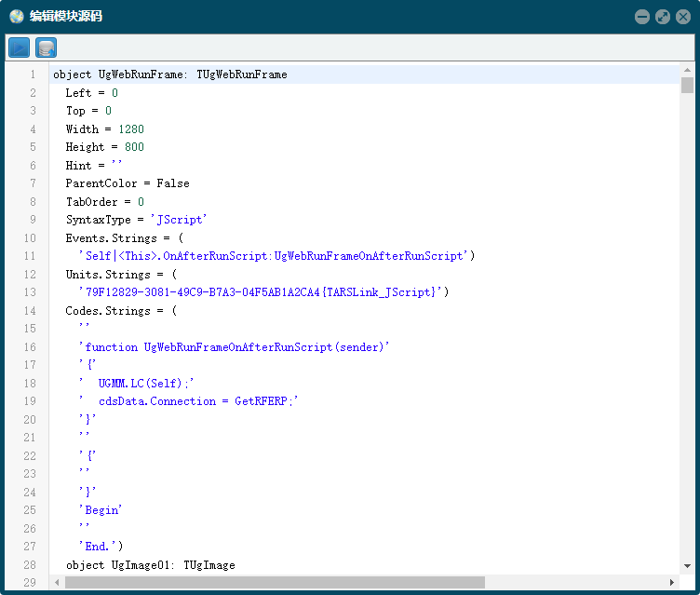The height and width of the screenshot is (595, 700).
Task: Click the SyntaxType = 'JScript' line
Action: [x=136, y=220]
